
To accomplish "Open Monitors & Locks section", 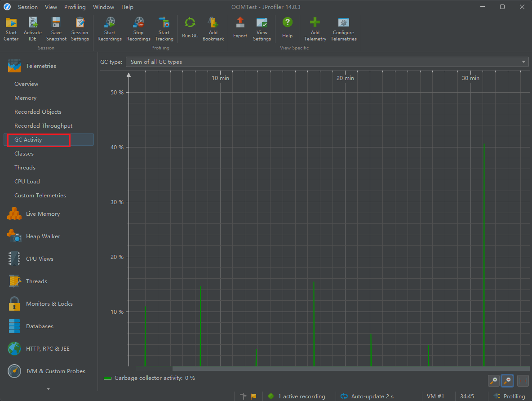I will pos(49,303).
